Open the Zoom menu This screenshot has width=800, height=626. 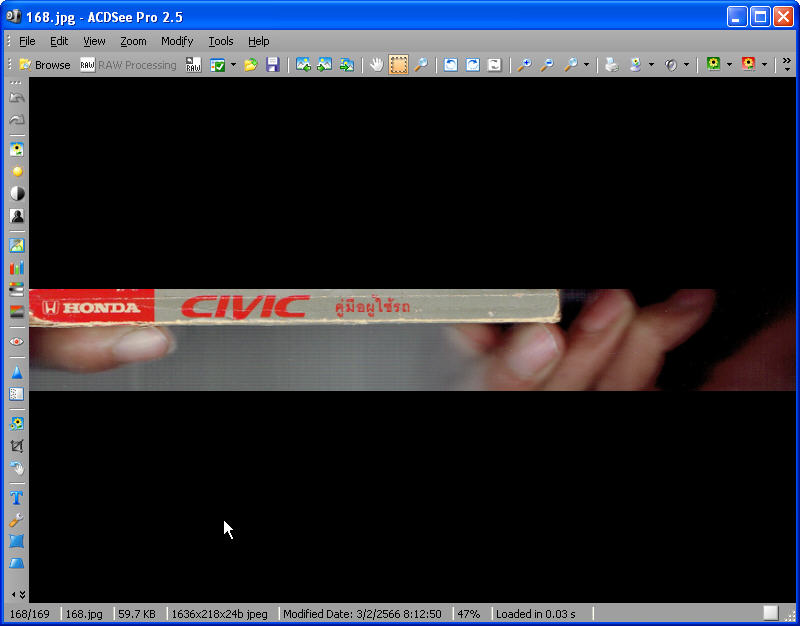(133, 41)
